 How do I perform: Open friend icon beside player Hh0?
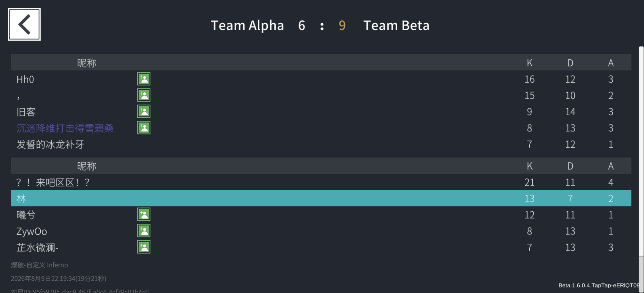tap(144, 79)
